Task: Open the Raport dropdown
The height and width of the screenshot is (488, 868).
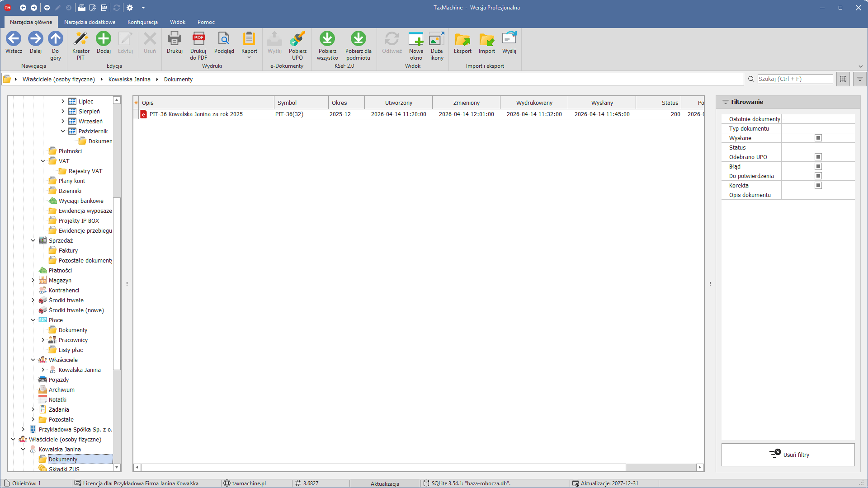Action: [x=249, y=45]
